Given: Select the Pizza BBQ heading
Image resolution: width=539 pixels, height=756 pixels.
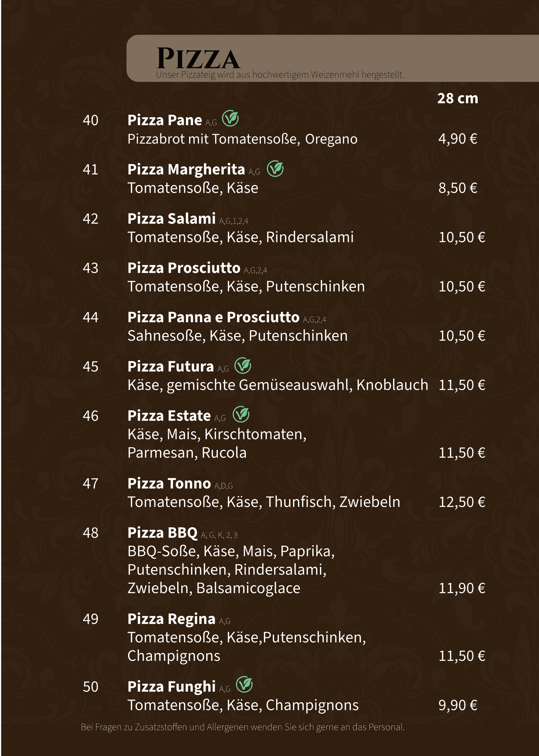Looking at the screenshot, I should (x=163, y=533).
